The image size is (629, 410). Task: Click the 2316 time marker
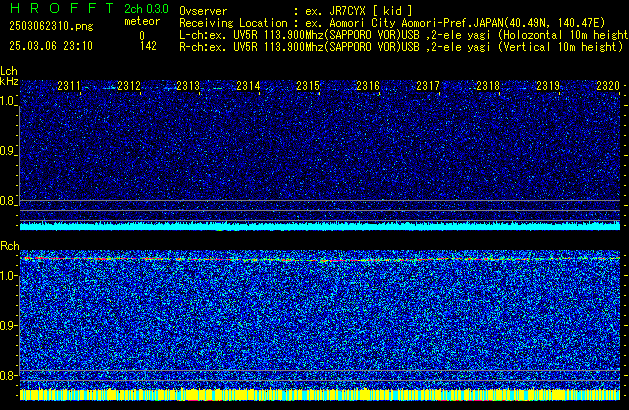pyautogui.click(x=368, y=86)
